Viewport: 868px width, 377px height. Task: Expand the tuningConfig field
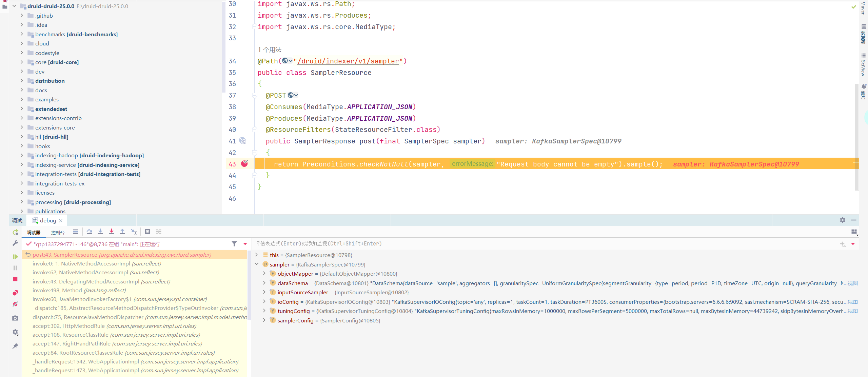[264, 311]
